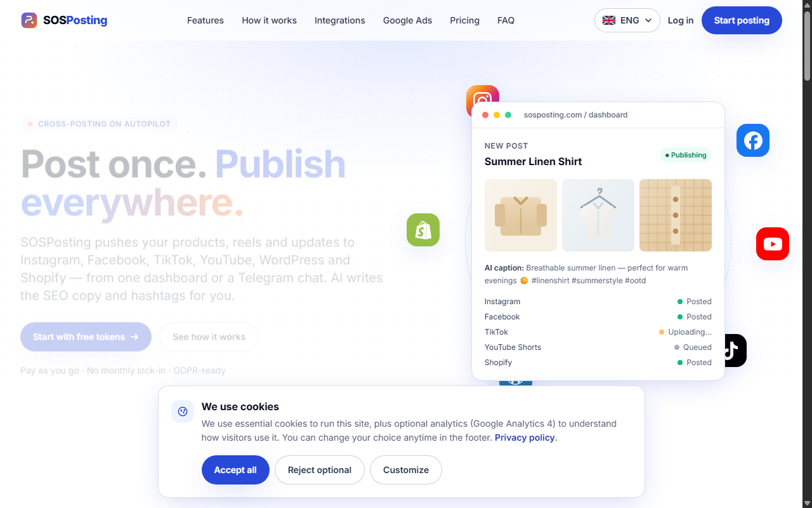Click Reject optional cookies button
Screen dimensions: 812x508
click(320, 470)
